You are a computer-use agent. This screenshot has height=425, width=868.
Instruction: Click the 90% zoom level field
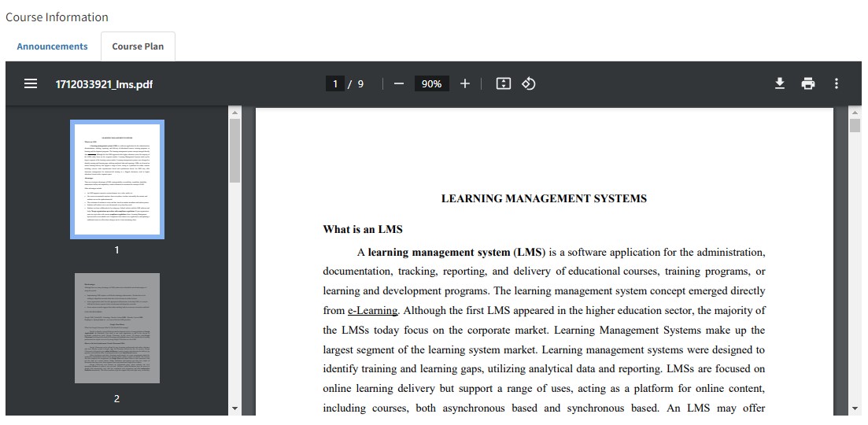click(x=431, y=83)
